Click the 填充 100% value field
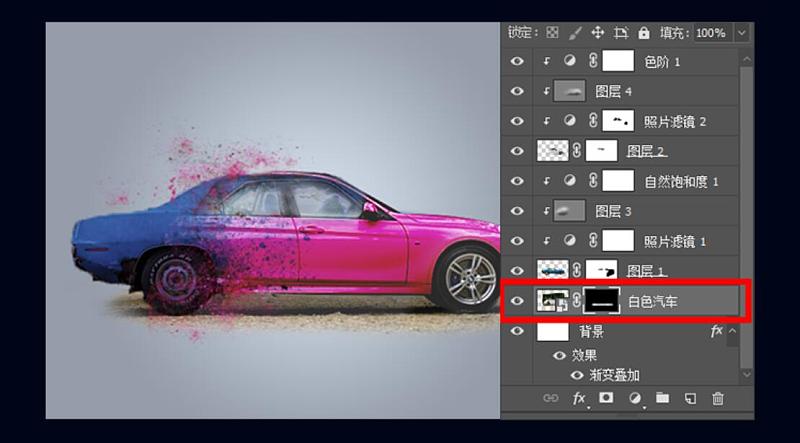The image size is (800, 443). tap(711, 33)
